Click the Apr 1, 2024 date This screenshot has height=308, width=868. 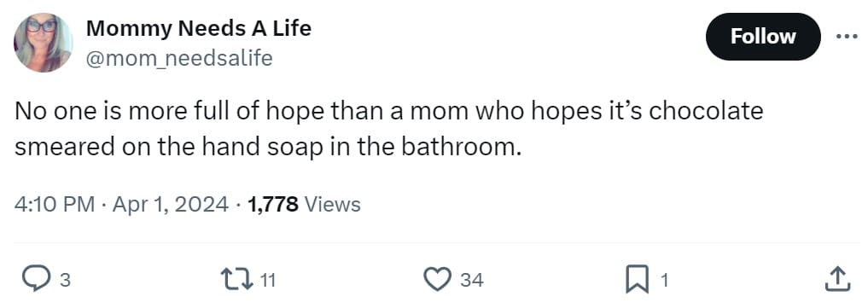tap(171, 205)
